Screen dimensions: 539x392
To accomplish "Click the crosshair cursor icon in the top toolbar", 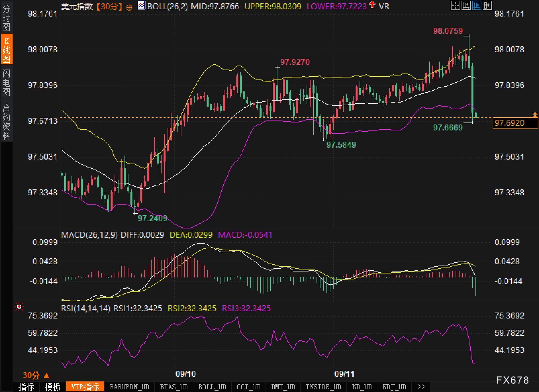I will point(456,5).
